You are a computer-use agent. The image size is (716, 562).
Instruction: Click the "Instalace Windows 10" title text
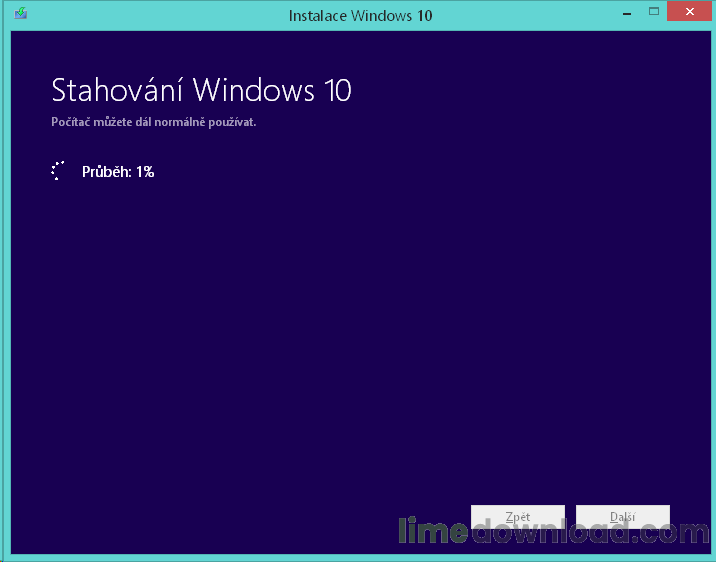(360, 16)
